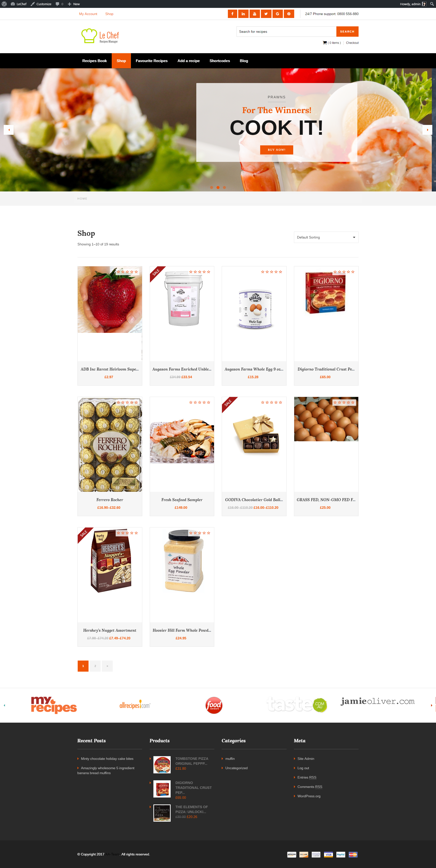
Task: Go to the previous hero slide arrow
Action: (x=9, y=130)
